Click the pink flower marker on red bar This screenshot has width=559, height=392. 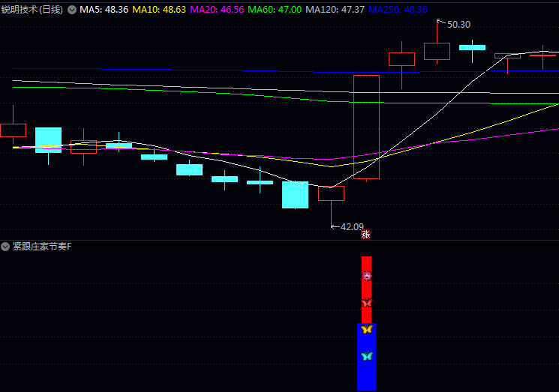tap(366, 276)
